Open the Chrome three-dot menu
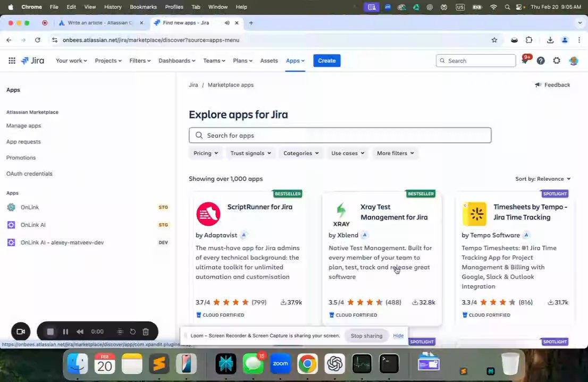This screenshot has width=588, height=382. click(579, 40)
